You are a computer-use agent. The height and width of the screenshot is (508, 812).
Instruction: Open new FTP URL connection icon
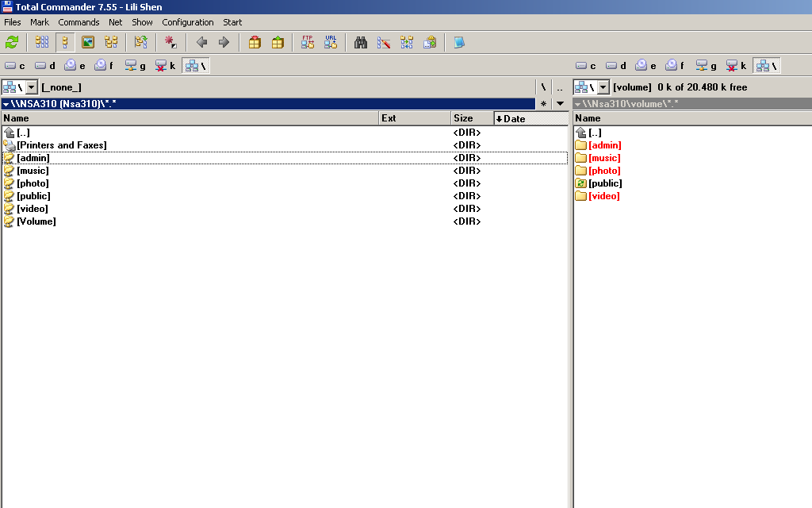tap(331, 43)
